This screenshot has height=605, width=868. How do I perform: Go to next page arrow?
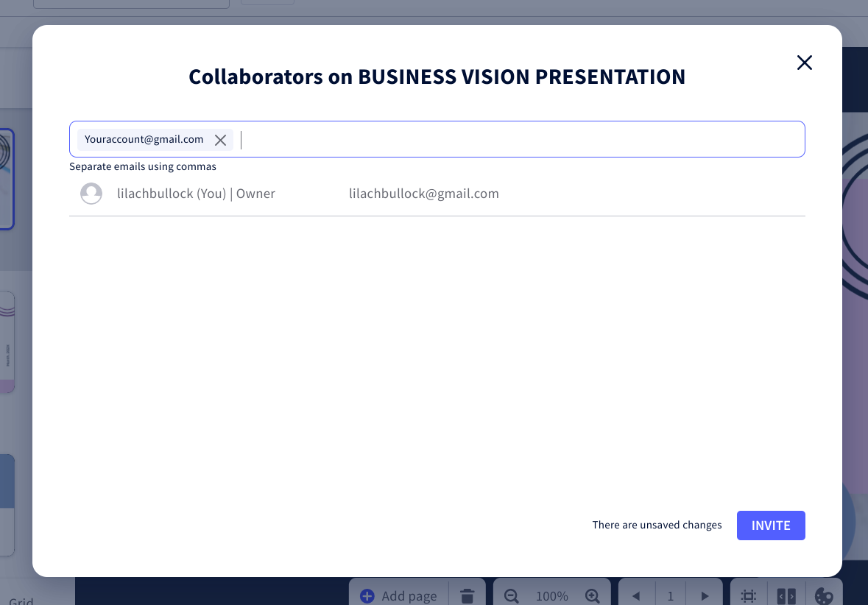coord(705,596)
